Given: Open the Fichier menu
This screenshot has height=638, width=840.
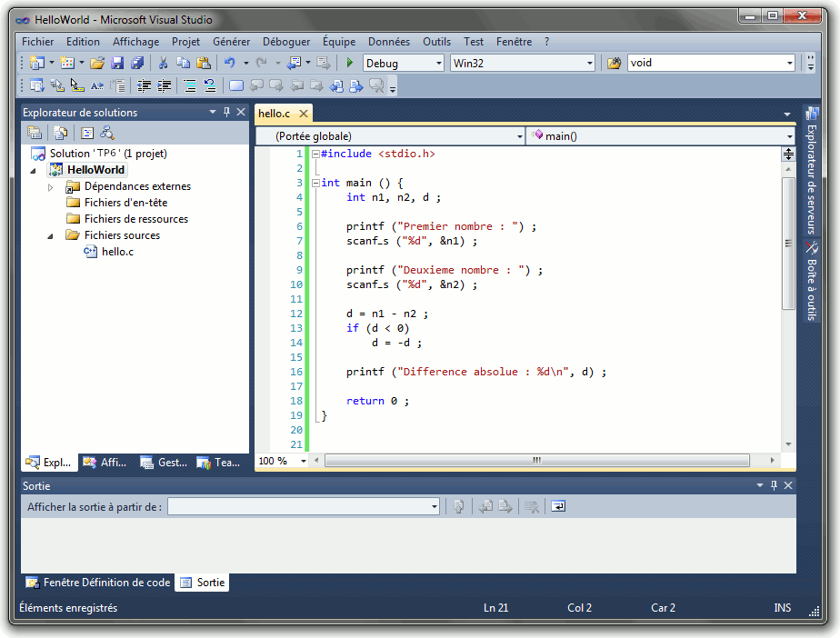Looking at the screenshot, I should [37, 42].
